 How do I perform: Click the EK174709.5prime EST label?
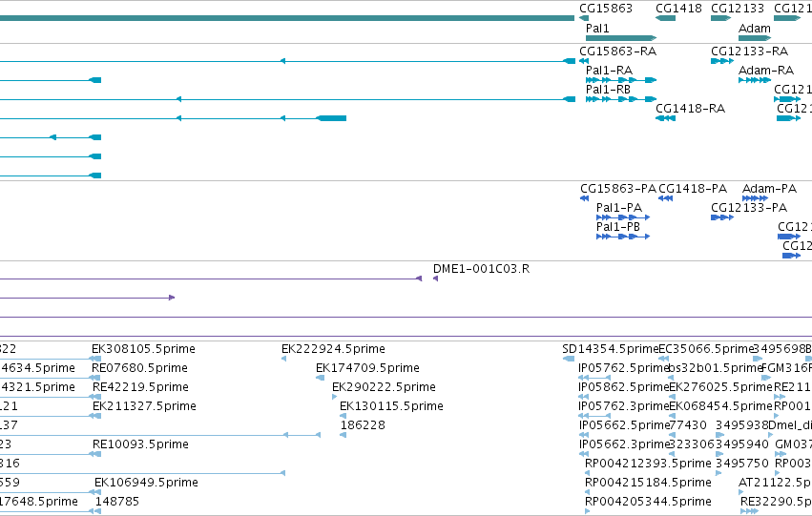[367, 368]
